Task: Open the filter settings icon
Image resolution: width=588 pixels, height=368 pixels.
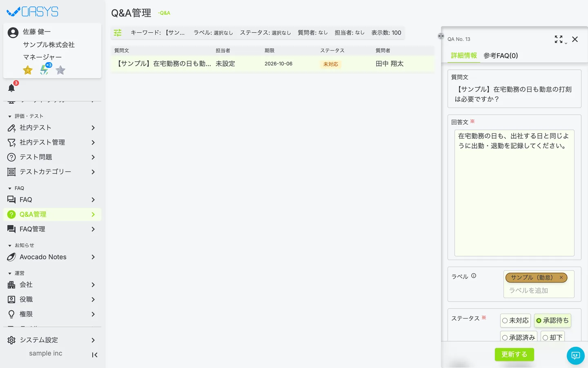Action: point(118,33)
